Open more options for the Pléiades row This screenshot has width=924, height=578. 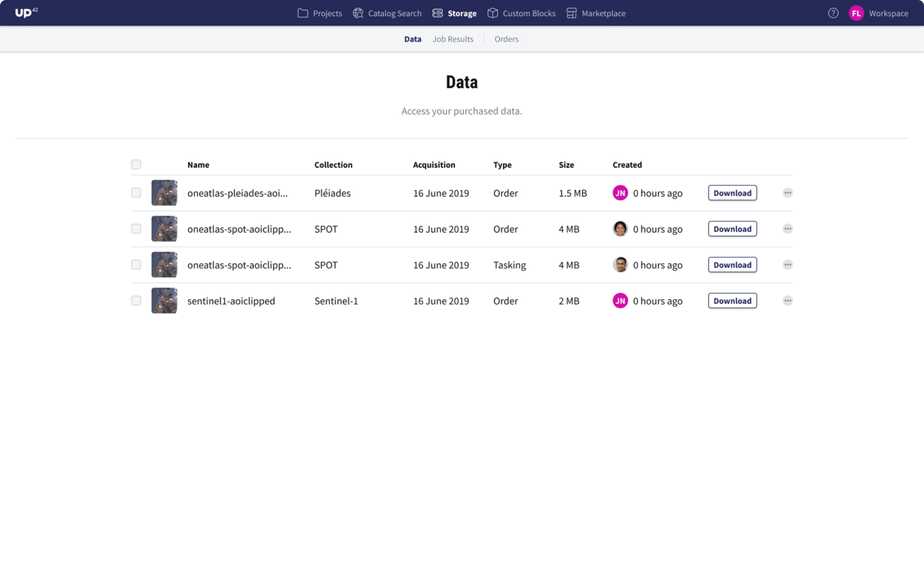[x=787, y=193]
